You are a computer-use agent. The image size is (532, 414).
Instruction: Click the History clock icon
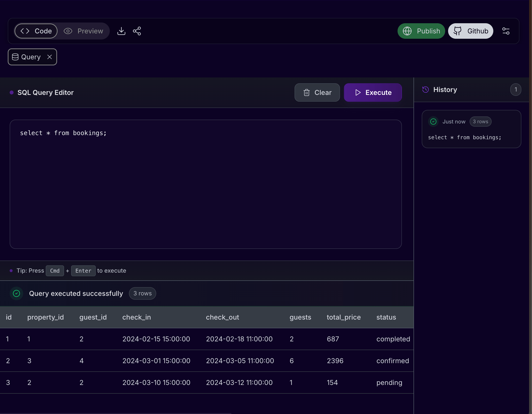point(426,90)
